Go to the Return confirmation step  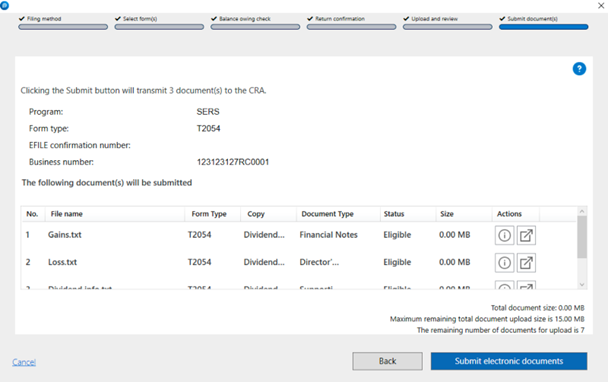351,23
